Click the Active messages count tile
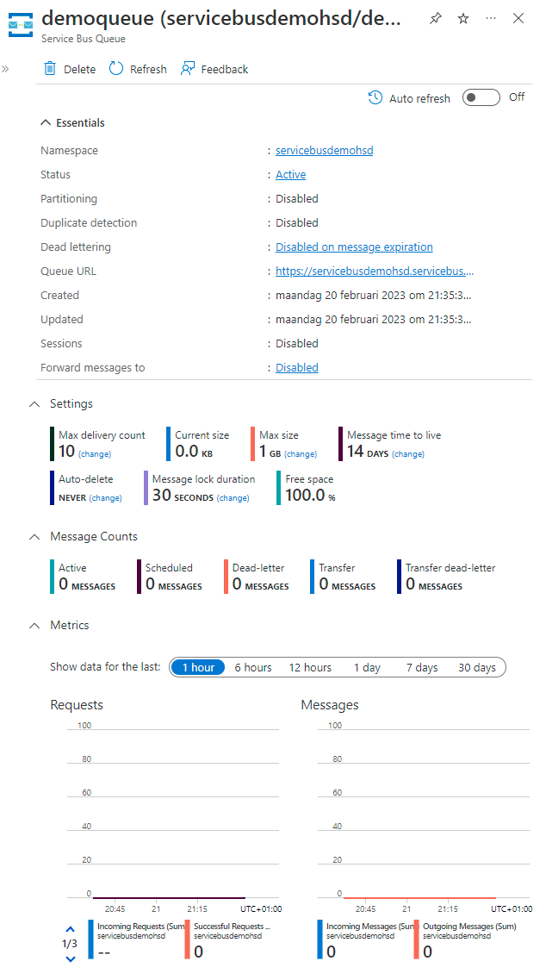The height and width of the screenshot is (980, 546). [83, 577]
